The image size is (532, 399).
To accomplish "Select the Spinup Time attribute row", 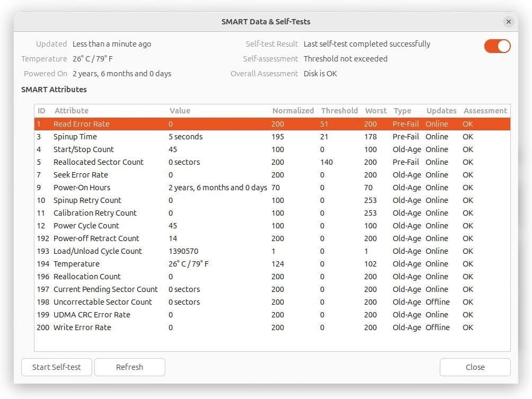I will click(159, 136).
